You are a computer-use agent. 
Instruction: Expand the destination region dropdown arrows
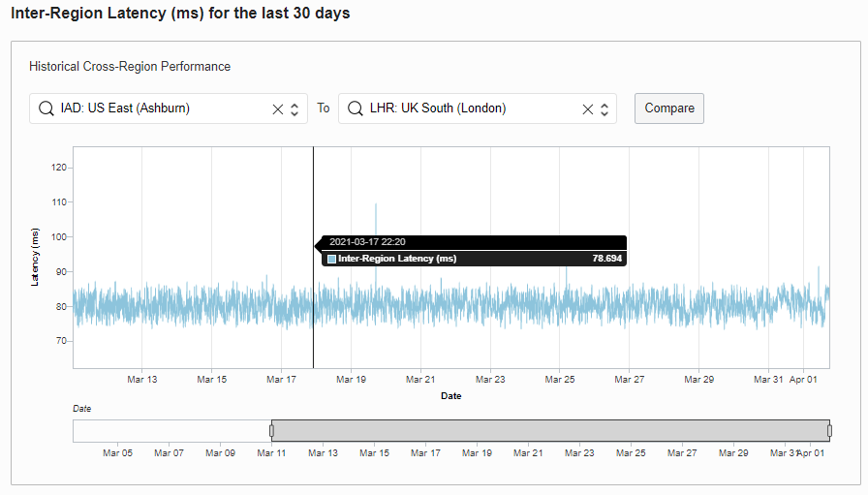(x=604, y=109)
